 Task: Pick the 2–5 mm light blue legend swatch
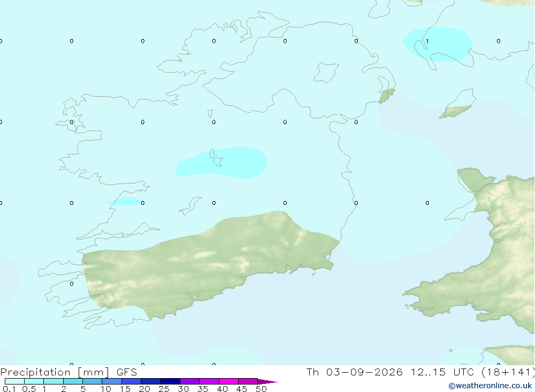point(73,381)
